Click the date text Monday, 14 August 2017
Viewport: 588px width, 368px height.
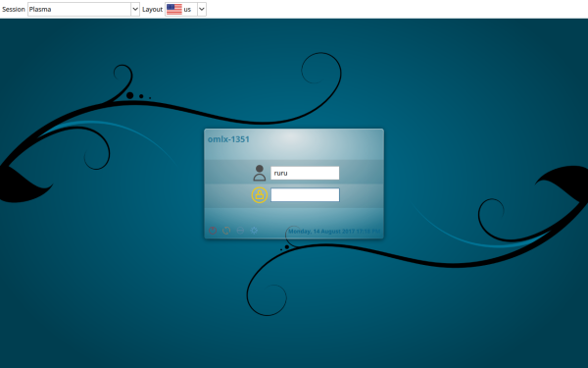pyautogui.click(x=321, y=232)
